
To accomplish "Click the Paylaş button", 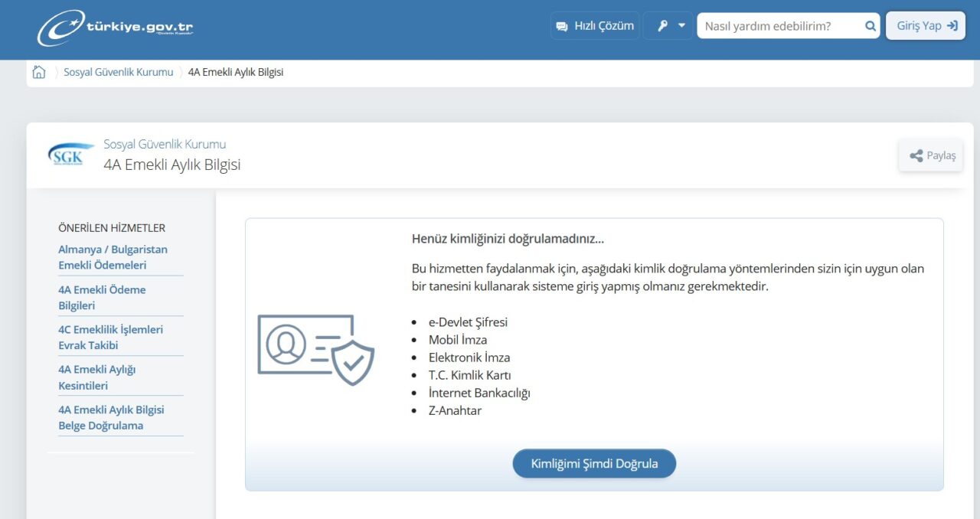I will pyautogui.click(x=931, y=155).
